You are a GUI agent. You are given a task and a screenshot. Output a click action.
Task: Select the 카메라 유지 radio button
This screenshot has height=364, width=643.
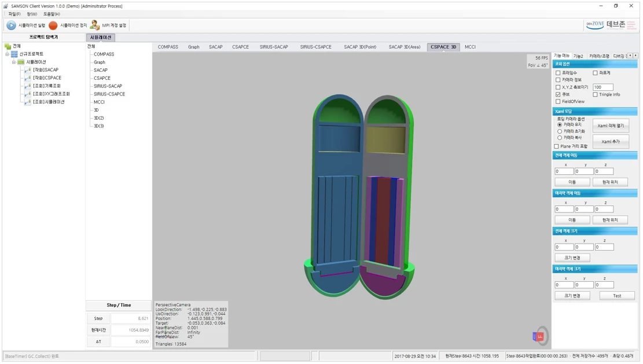559,124
